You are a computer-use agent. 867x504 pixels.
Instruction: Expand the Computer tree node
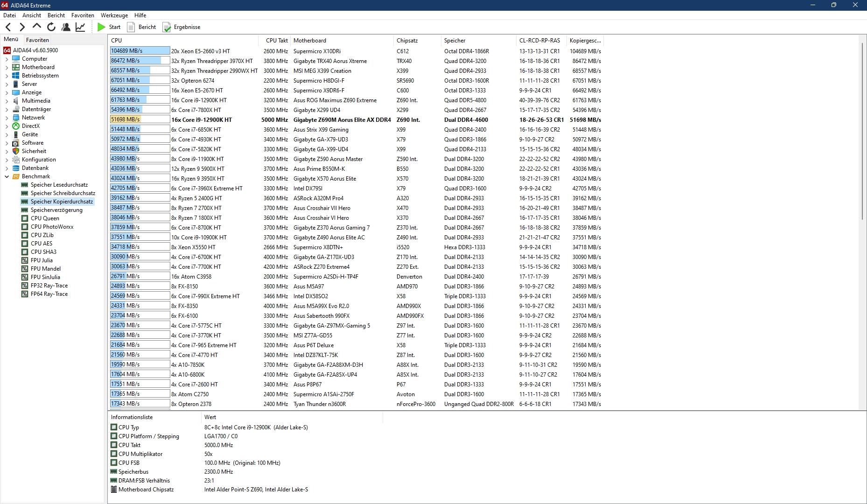tap(7, 59)
